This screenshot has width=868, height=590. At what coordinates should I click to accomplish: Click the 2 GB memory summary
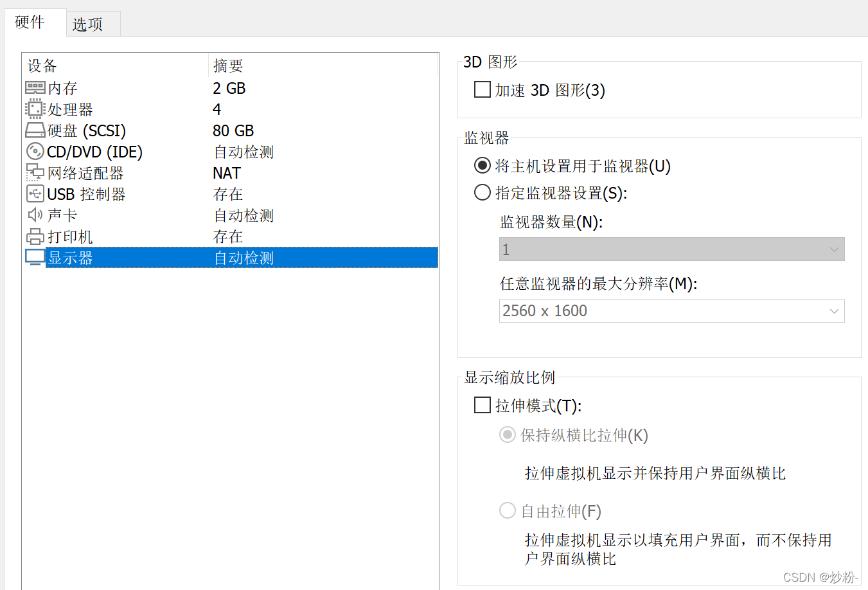click(229, 88)
